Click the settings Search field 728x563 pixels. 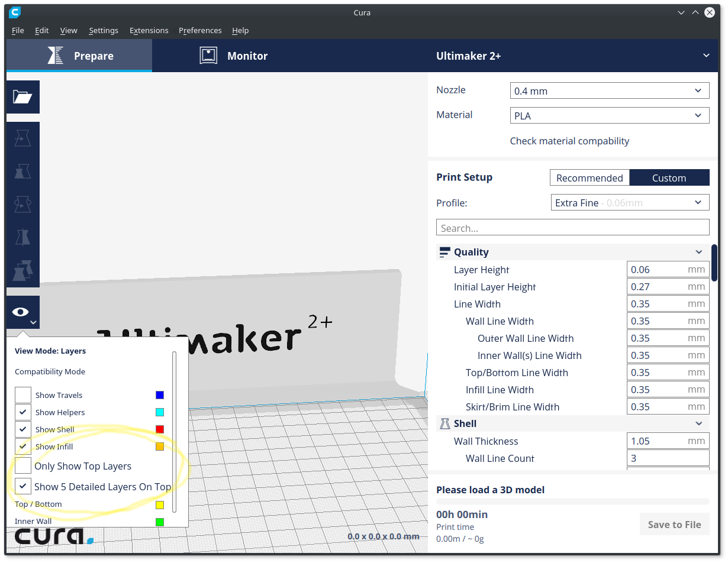573,228
